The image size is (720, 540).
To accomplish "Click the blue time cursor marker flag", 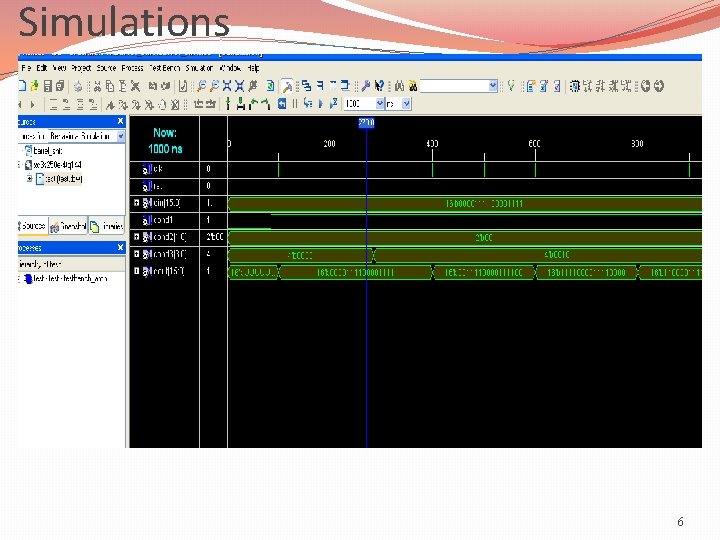I will tap(366, 123).
